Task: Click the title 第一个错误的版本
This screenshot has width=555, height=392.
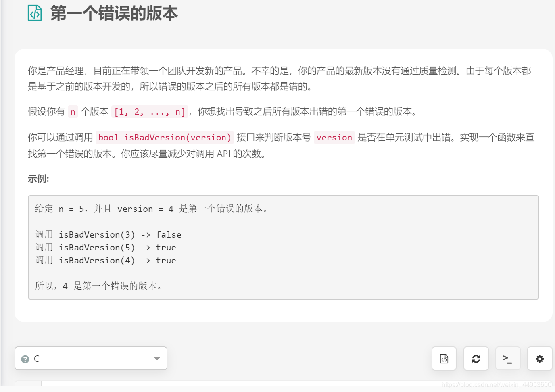Action: click(114, 13)
